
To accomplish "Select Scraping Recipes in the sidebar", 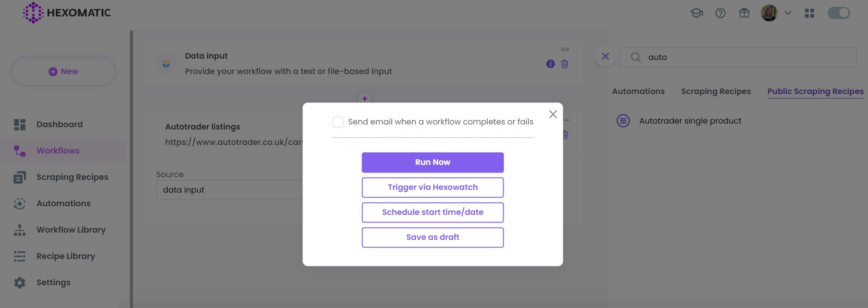I will pos(72,177).
